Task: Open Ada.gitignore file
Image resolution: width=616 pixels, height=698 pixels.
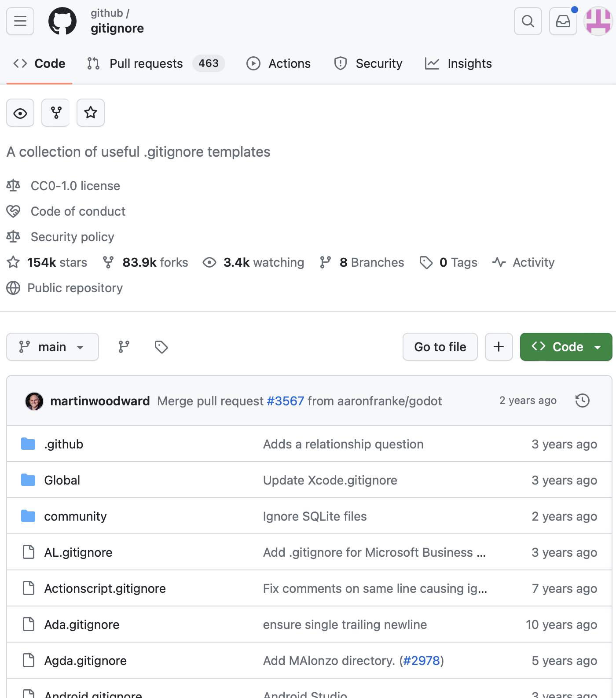Action: click(x=82, y=625)
